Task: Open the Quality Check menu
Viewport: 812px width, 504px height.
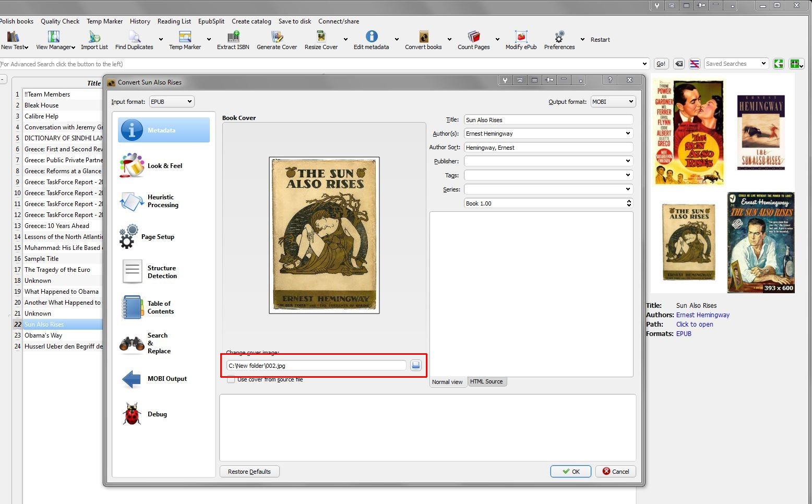Action: (x=60, y=21)
